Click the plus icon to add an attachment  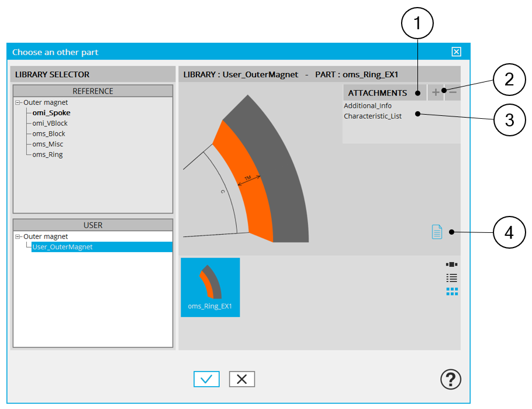coord(436,93)
